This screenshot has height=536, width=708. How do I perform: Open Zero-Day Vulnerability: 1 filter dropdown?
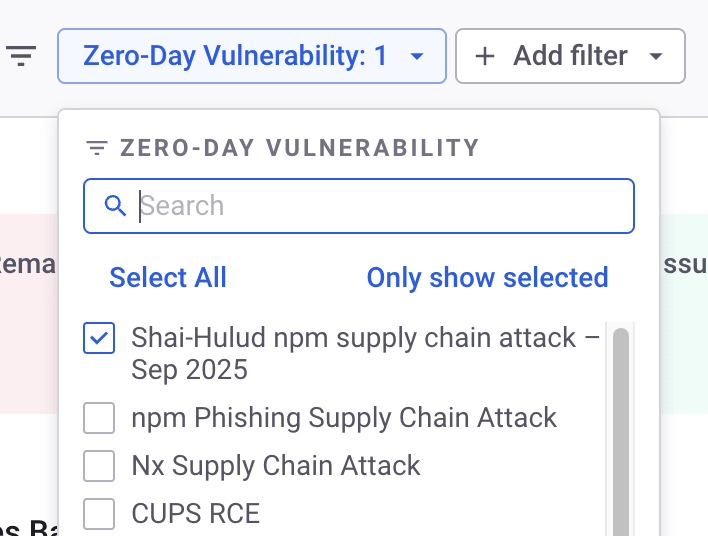(252, 56)
